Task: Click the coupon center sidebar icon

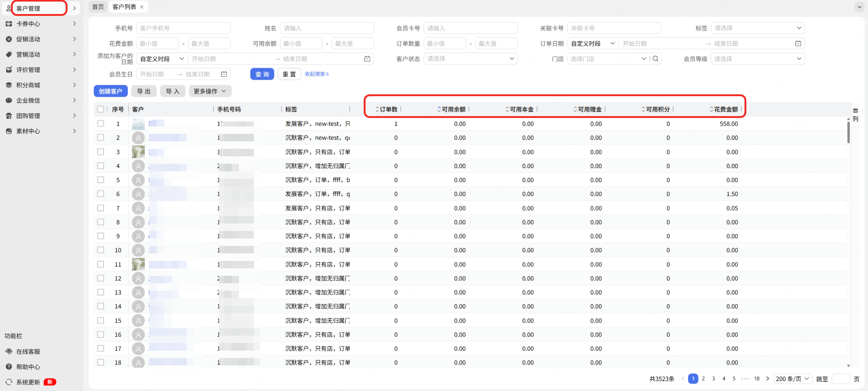Action: 9,24
